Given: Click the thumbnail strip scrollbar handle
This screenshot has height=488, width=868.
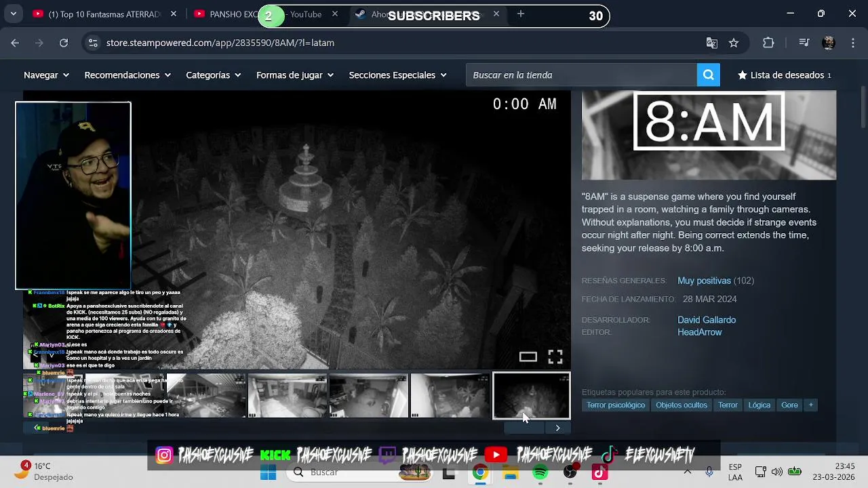Looking at the screenshot, I should [524, 428].
